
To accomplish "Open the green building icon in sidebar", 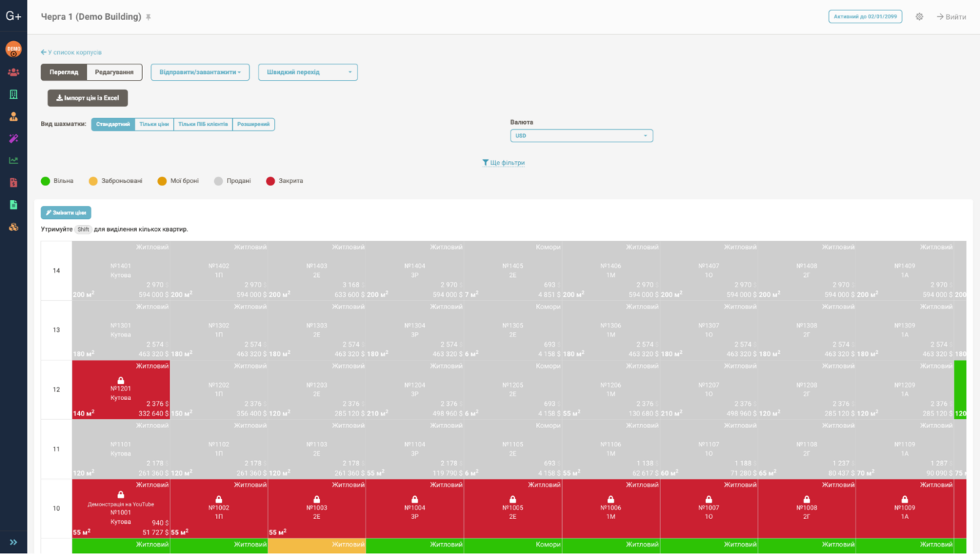I will click(13, 95).
